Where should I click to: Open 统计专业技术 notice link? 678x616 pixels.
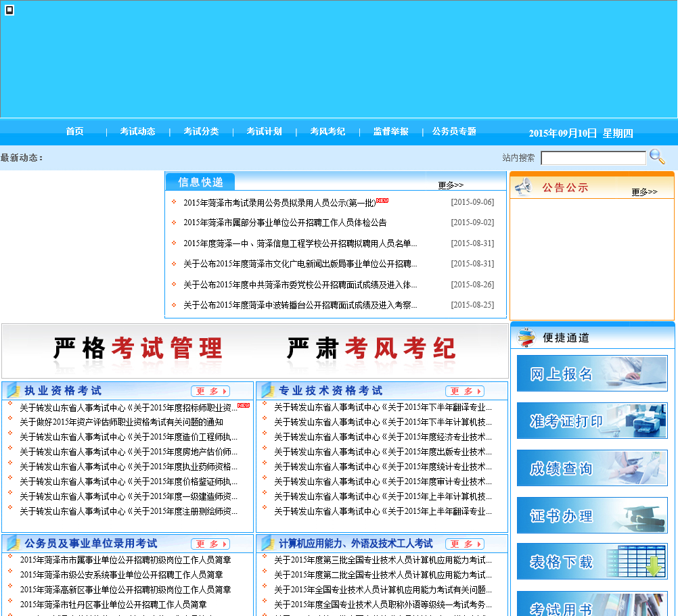tap(383, 467)
